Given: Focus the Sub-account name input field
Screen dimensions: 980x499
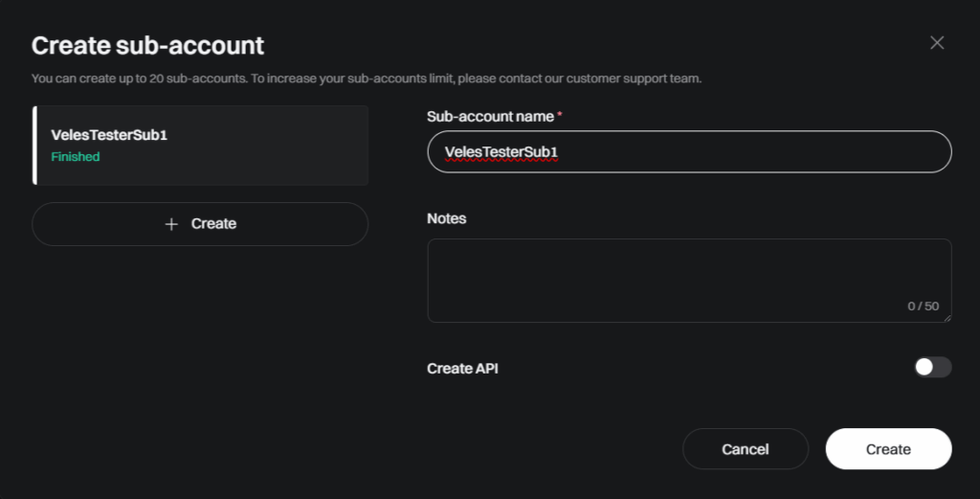Looking at the screenshot, I should coord(689,152).
